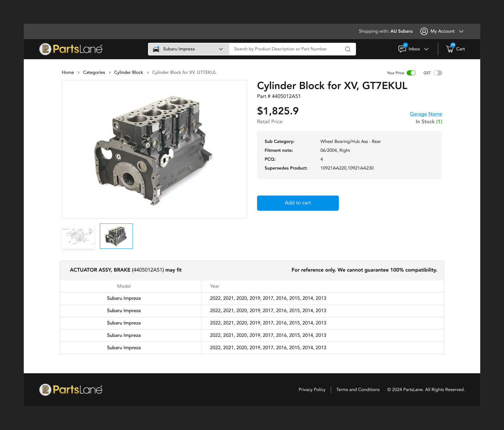The height and width of the screenshot is (430, 504).
Task: Navigate to Cylinder Block breadcrumb
Action: coord(128,73)
